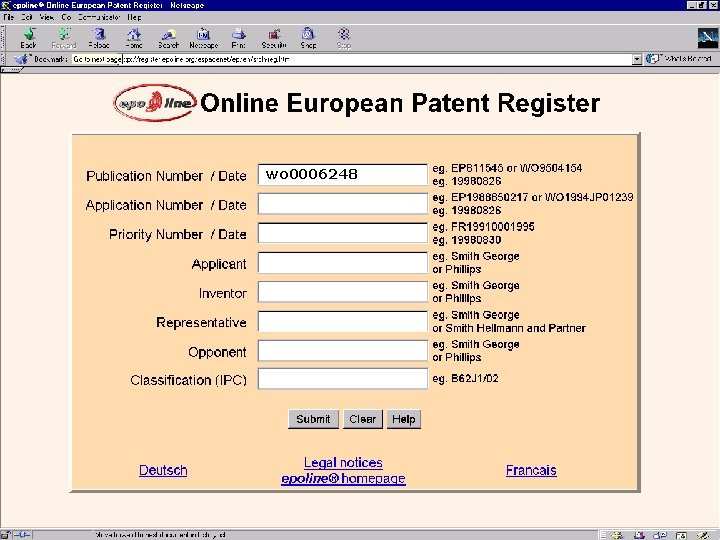Screen dimensions: 720x540
Task: Click the location URL field
Action: pos(352,59)
